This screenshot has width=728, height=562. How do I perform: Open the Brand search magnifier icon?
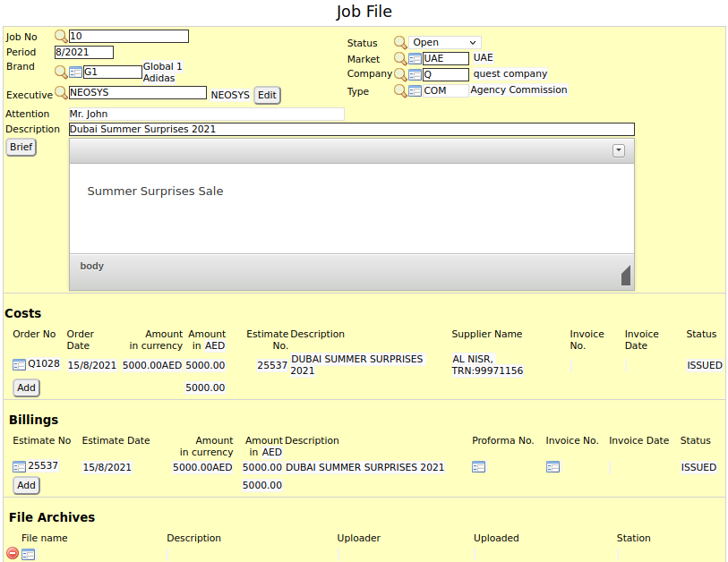tap(61, 72)
